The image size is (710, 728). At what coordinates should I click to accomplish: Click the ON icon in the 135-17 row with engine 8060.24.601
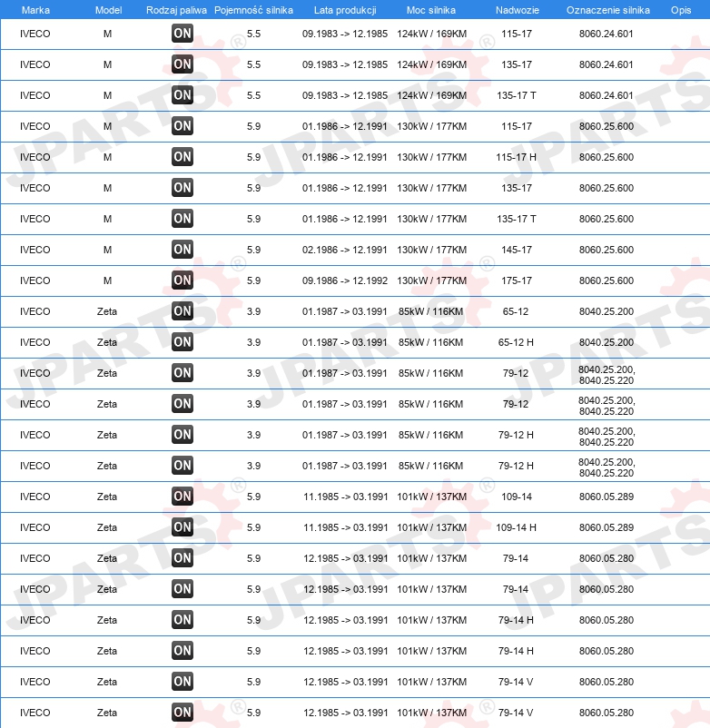click(182, 64)
